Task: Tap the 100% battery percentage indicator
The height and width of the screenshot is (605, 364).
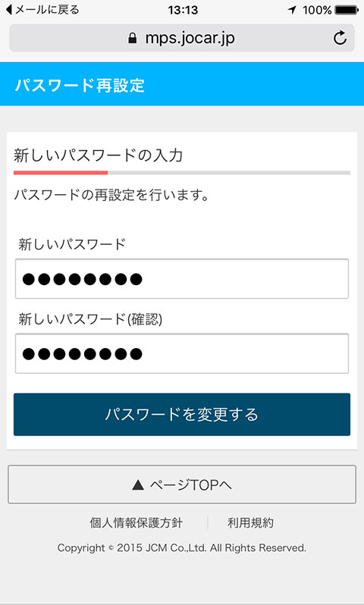Action: click(x=317, y=11)
